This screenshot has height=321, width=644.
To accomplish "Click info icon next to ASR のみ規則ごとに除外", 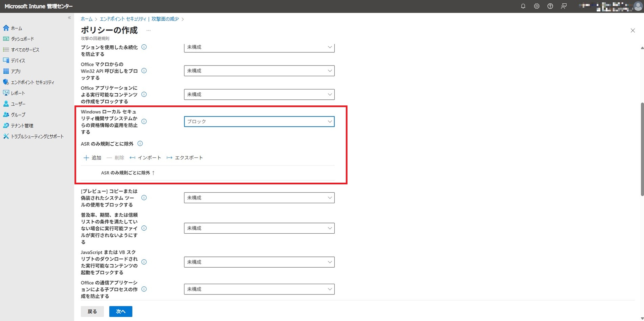I will 140,144.
